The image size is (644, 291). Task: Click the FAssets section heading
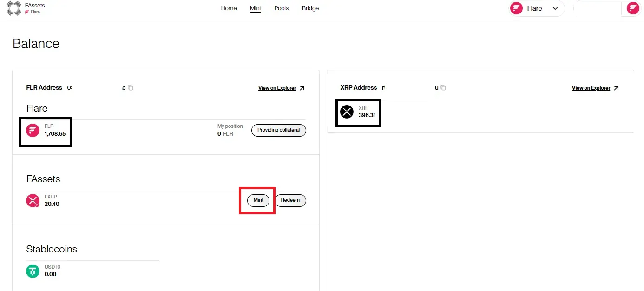pos(43,179)
